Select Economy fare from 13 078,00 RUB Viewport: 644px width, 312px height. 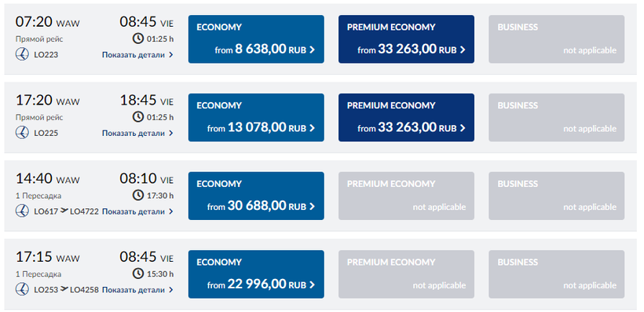256,118
